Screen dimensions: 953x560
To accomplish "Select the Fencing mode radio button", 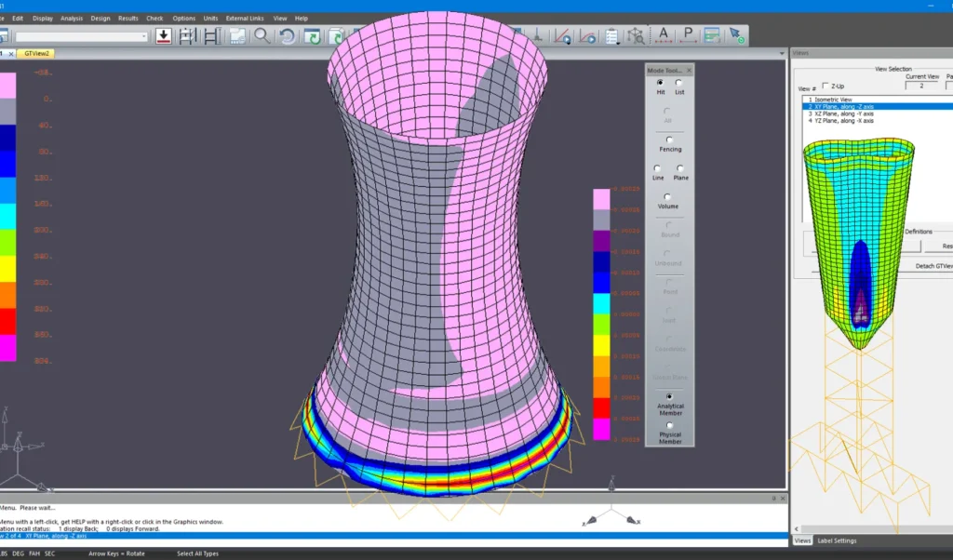I will pyautogui.click(x=669, y=140).
